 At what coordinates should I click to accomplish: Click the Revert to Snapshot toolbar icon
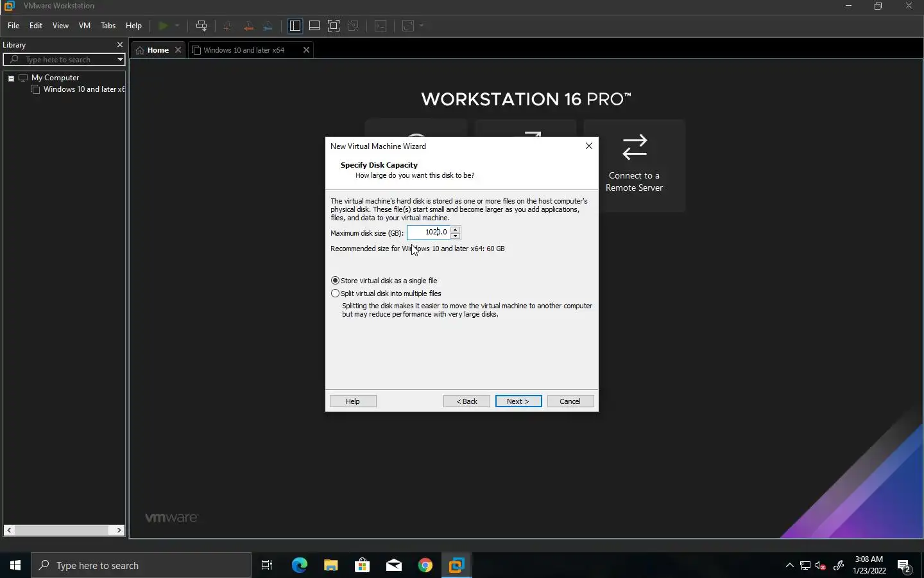tap(248, 26)
